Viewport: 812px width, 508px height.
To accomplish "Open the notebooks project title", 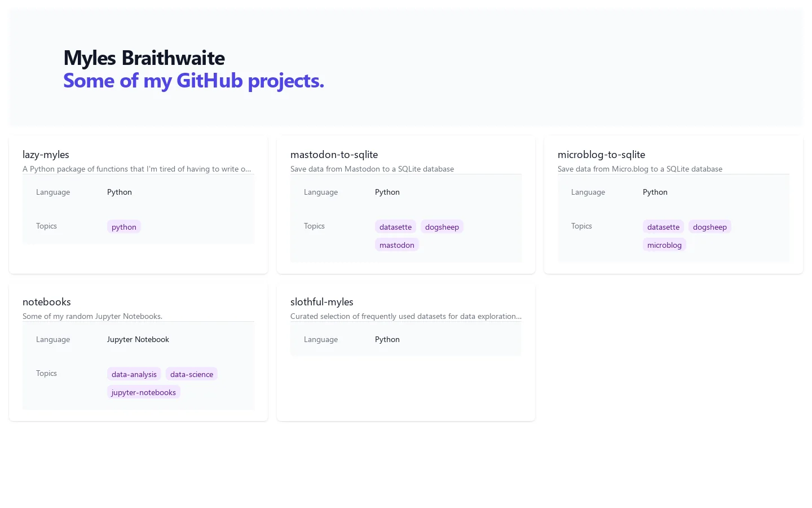I will click(47, 302).
